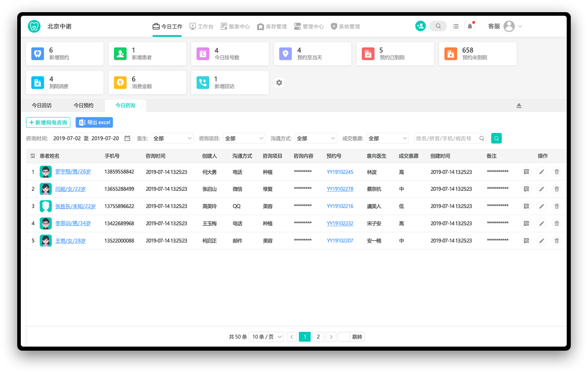Delete the 王艳 consultation row
The height and width of the screenshot is (373, 588).
tap(557, 241)
